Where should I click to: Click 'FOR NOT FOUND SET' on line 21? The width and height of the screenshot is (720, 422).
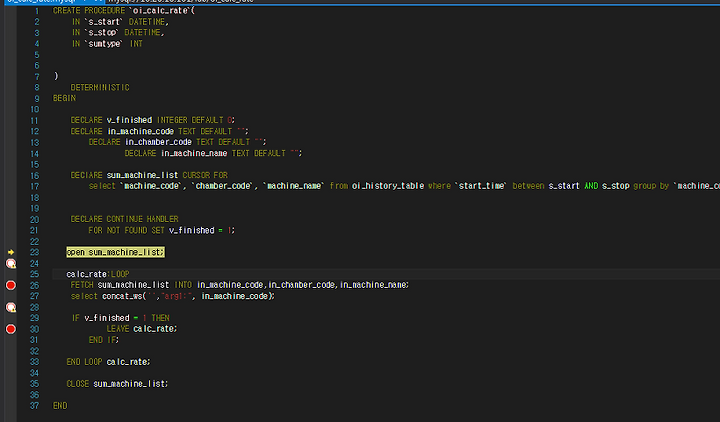(x=126, y=230)
